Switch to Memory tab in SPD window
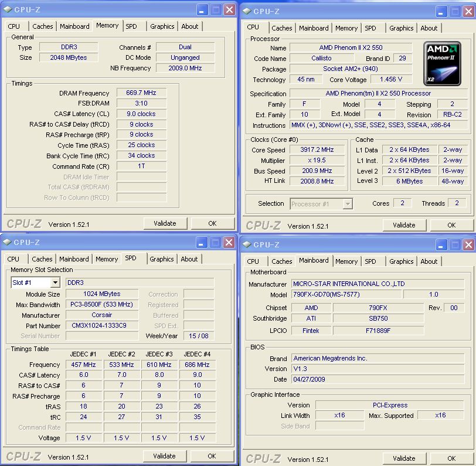The height and width of the screenshot is (466, 476). (x=107, y=259)
